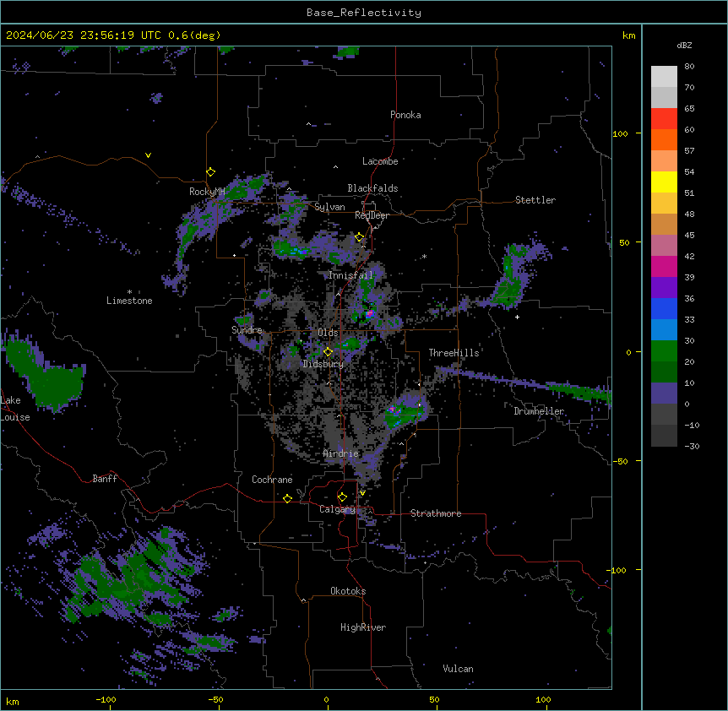Click the yellow diamond marker above RockyMH
This screenshot has width=728, height=711.
[210, 172]
